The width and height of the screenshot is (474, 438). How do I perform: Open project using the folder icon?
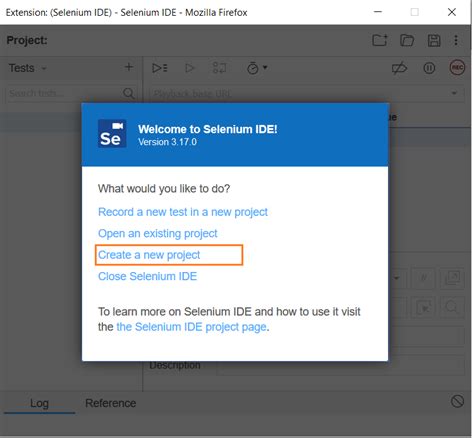(407, 40)
